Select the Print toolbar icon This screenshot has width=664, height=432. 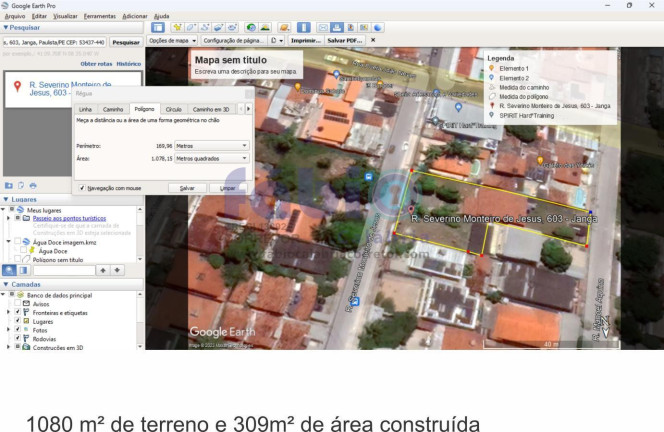(x=337, y=28)
